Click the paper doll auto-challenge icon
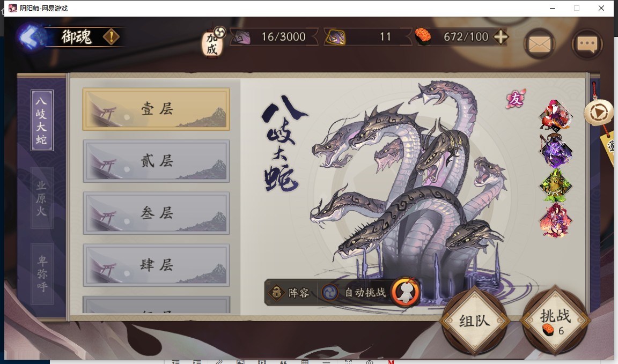The height and width of the screenshot is (364, 618). [x=405, y=292]
